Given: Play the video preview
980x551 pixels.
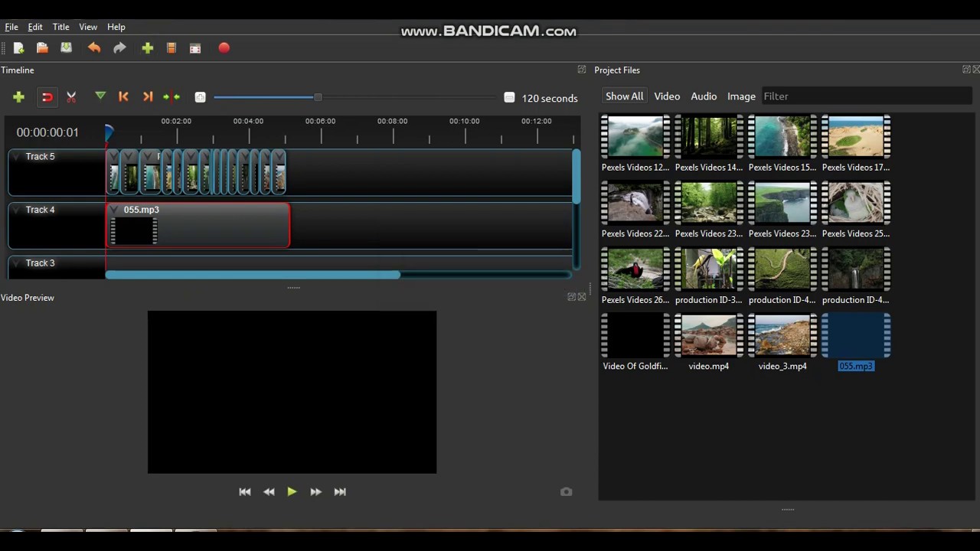Looking at the screenshot, I should tap(292, 492).
